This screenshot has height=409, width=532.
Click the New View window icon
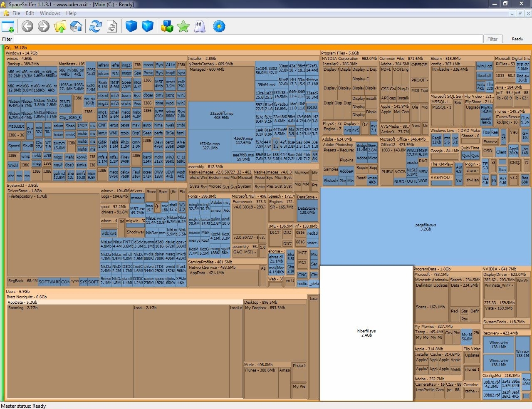(x=8, y=27)
